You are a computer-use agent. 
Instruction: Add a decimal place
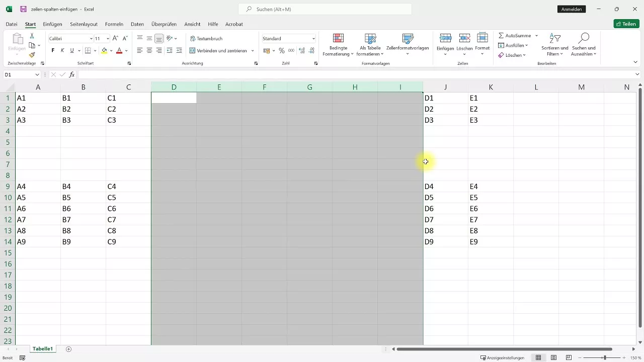302,50
